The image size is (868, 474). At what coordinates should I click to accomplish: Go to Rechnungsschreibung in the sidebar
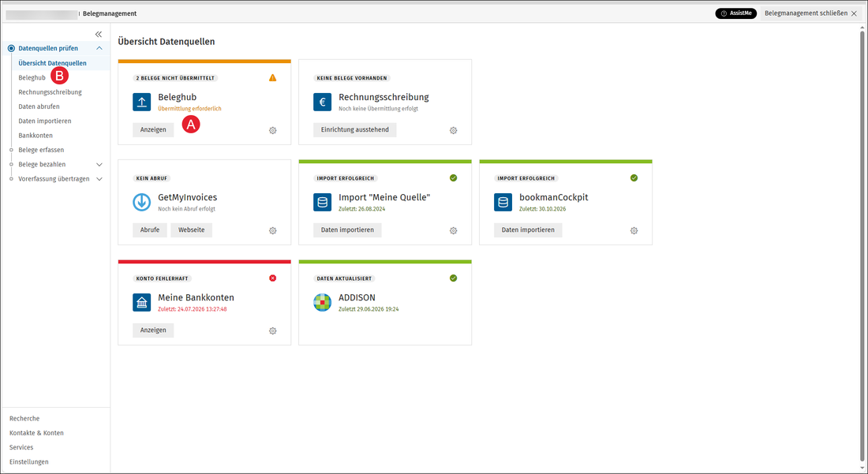pyautogui.click(x=50, y=91)
